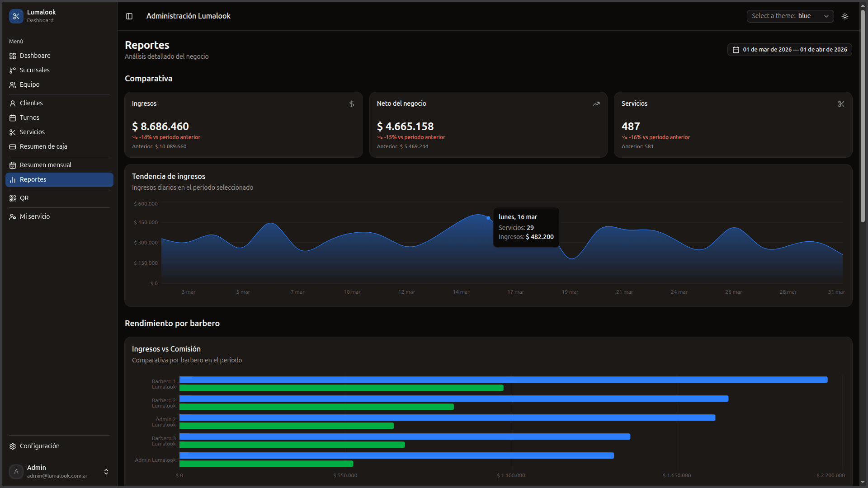Click the Admin avatar circle
Screen dimensions: 868x488
click(x=16, y=472)
